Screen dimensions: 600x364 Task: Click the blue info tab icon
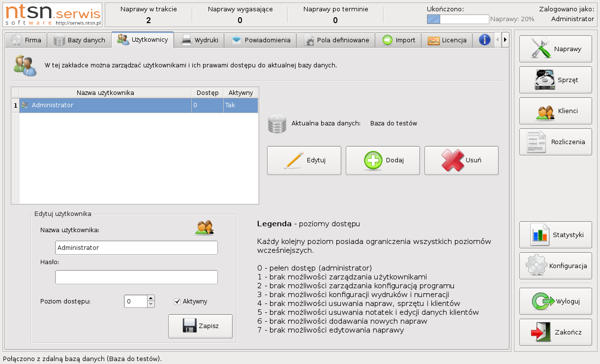click(484, 40)
